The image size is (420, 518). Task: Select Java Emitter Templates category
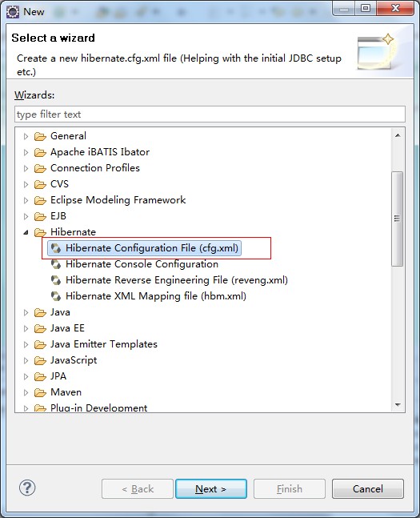point(104,344)
